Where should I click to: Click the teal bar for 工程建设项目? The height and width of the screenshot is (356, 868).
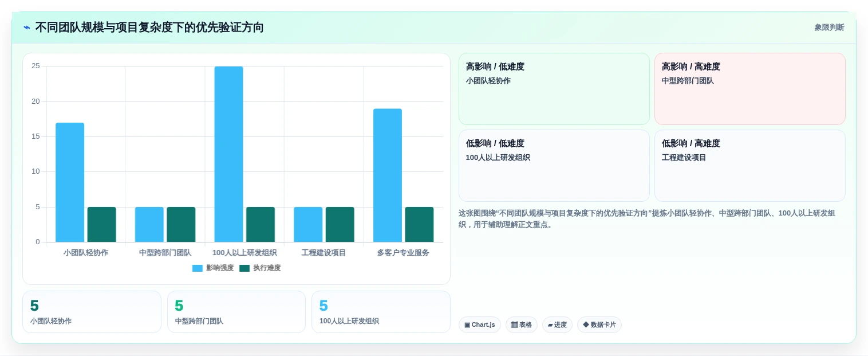coord(340,225)
